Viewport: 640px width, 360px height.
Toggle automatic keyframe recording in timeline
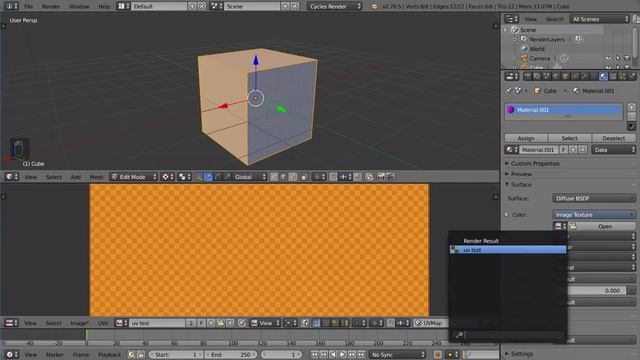click(438, 355)
